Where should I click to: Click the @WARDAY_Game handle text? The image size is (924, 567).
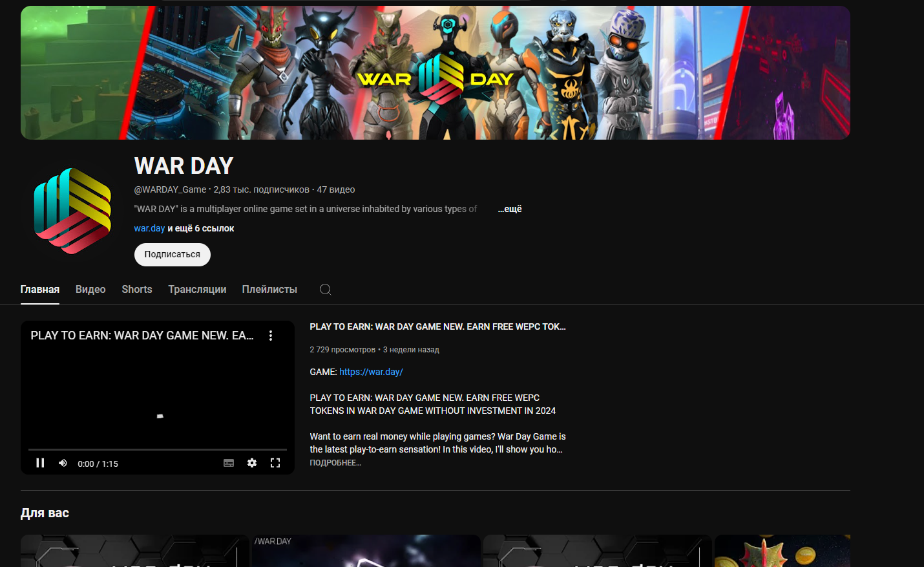click(170, 189)
